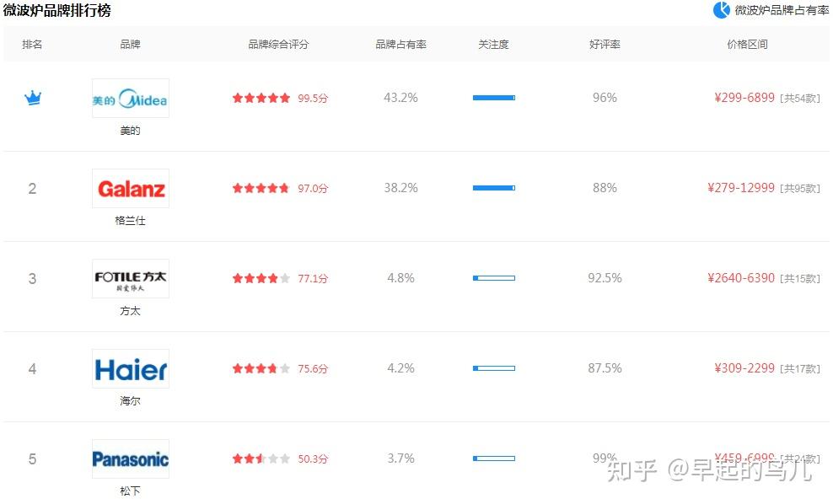Click Haier price range ¥309-2299
The height and width of the screenshot is (504, 833).
744,368
